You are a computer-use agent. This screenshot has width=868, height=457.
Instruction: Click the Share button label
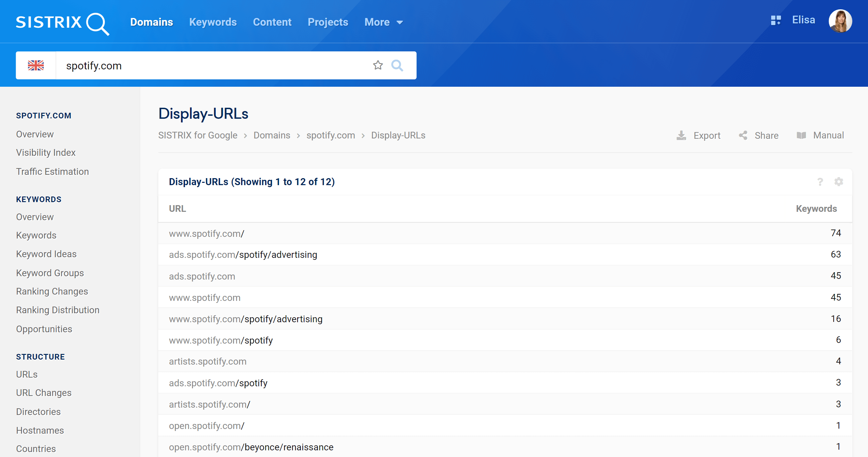click(x=766, y=135)
